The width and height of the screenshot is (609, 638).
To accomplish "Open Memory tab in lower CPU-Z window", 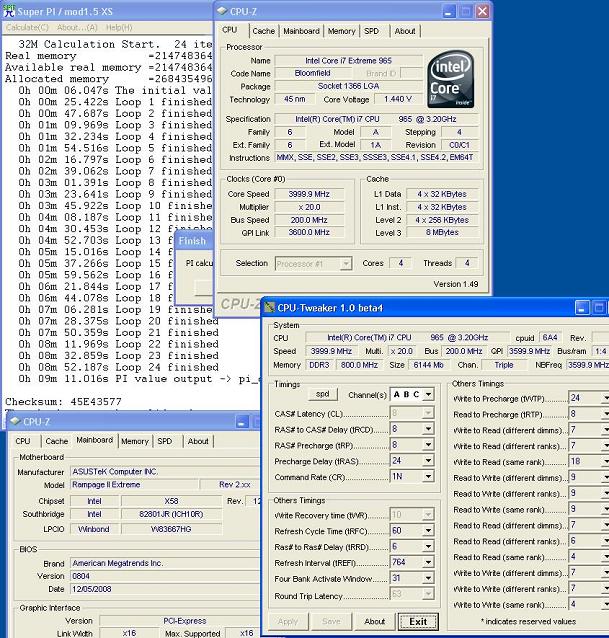I will [x=135, y=441].
